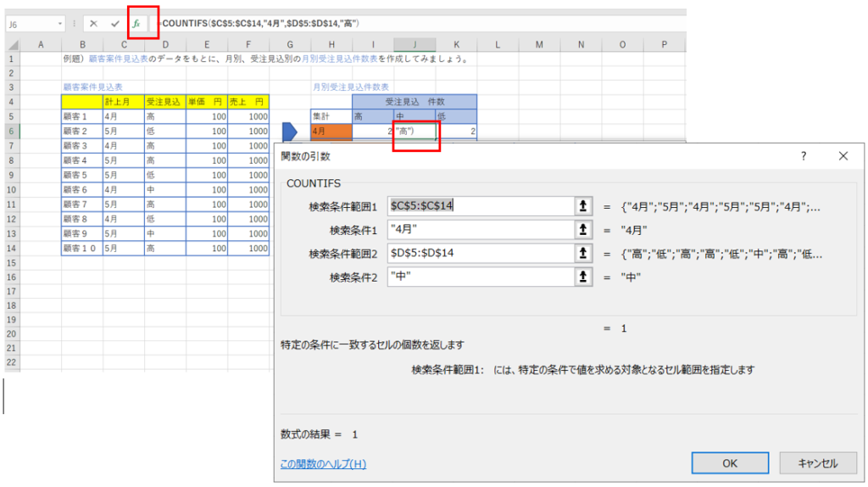
Task: Open この関数のヘルプ(H) link
Action: pos(323,463)
